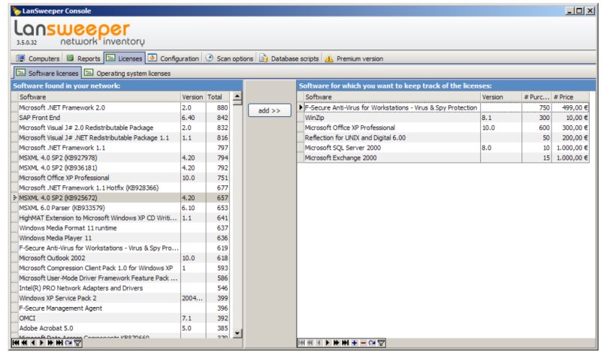This screenshot has width=601, height=364.
Task: Switch to Operating system licenses tab
Action: 127,74
